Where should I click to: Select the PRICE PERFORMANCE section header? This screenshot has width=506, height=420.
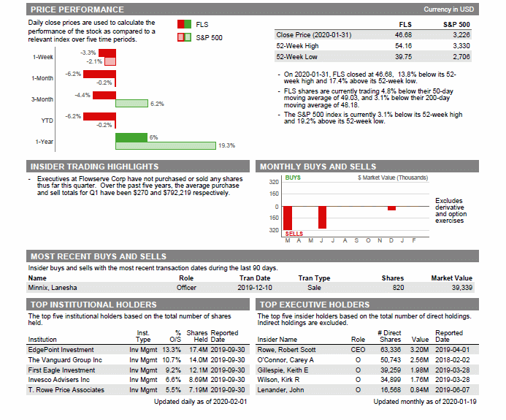tap(253, 9)
